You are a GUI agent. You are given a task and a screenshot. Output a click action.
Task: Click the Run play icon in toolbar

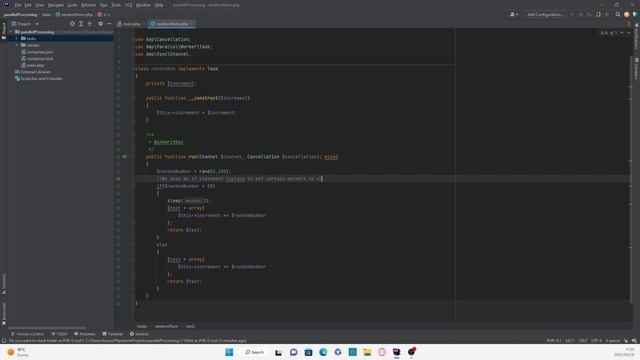pyautogui.click(x=572, y=14)
